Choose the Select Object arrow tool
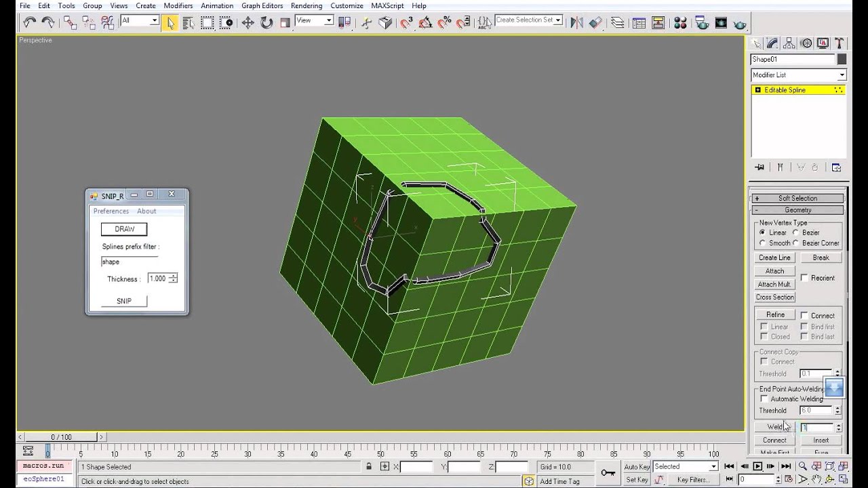This screenshot has width=868, height=488. click(x=170, y=22)
